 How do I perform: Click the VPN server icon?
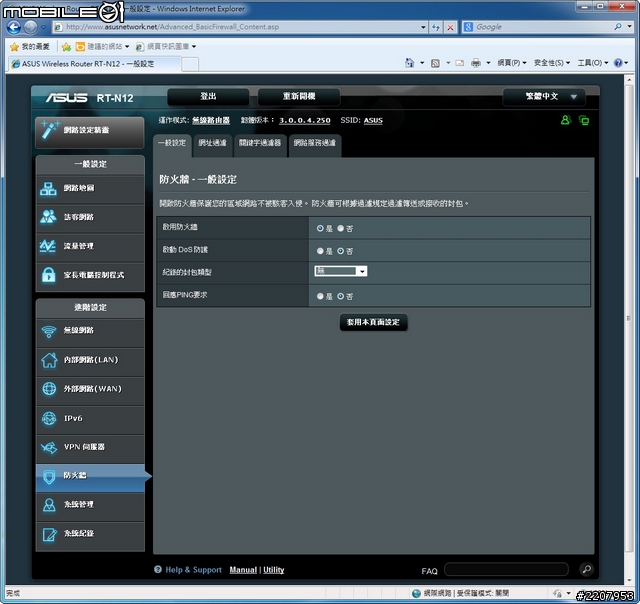click(49, 447)
